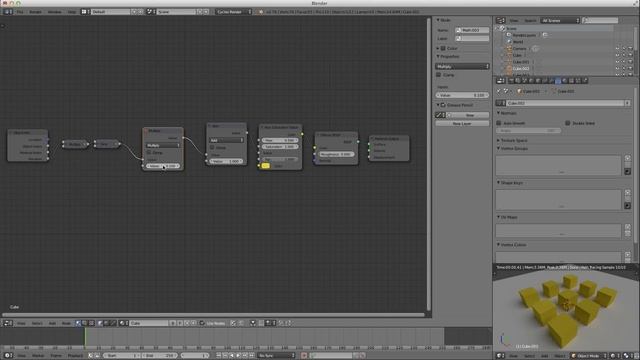The height and width of the screenshot is (360, 640).
Task: Select Cube.002 in the outliner tree
Action: [521, 69]
